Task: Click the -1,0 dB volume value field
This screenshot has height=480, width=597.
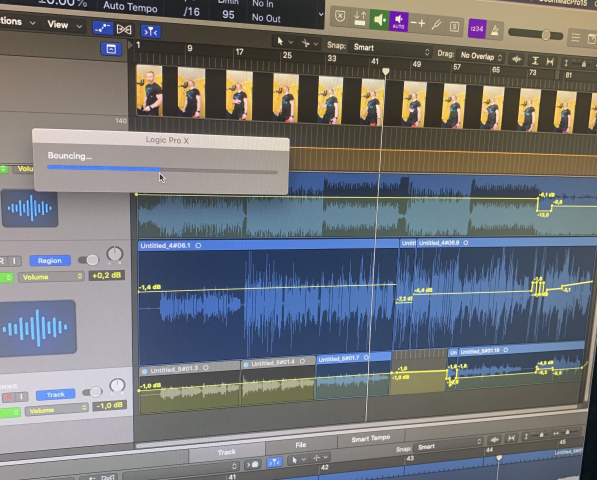Action: click(x=109, y=406)
